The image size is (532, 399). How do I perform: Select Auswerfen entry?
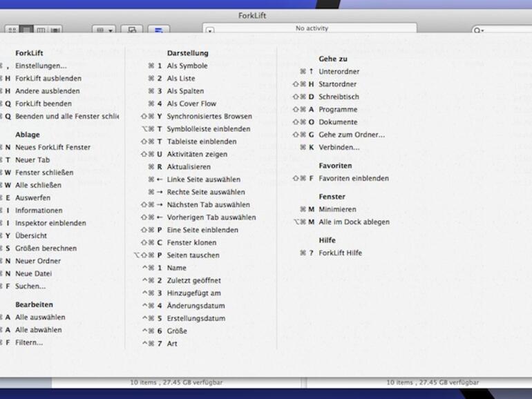pos(32,197)
